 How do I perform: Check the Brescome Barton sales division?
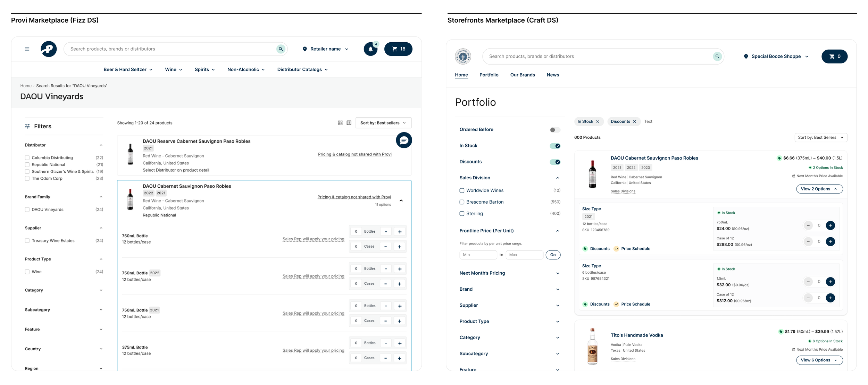coord(462,202)
